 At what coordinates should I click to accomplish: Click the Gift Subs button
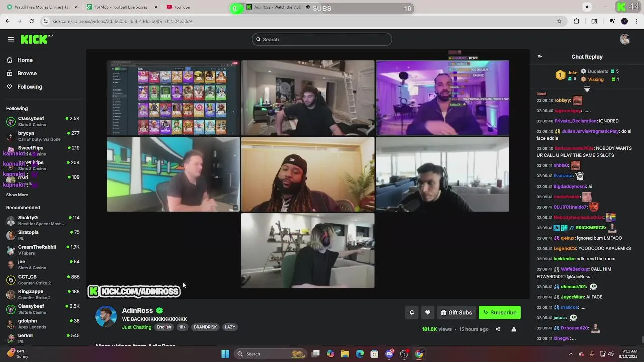[456, 313]
